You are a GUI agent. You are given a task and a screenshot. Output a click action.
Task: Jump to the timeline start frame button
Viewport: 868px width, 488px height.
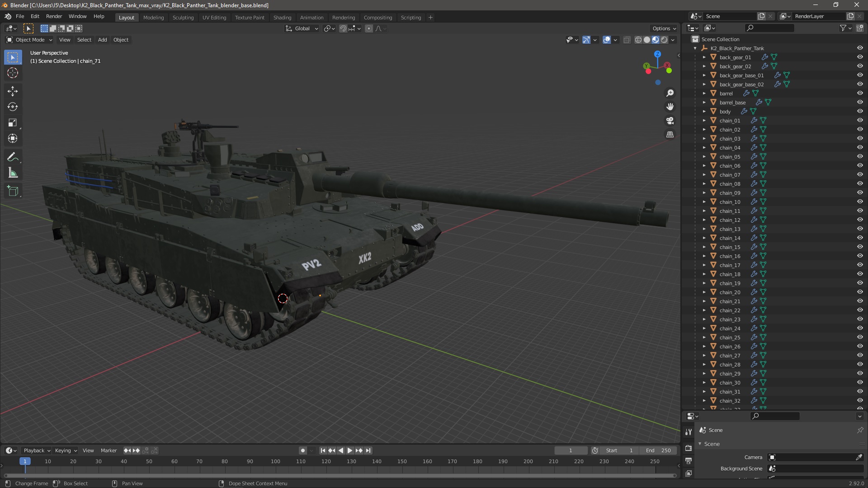(x=323, y=450)
